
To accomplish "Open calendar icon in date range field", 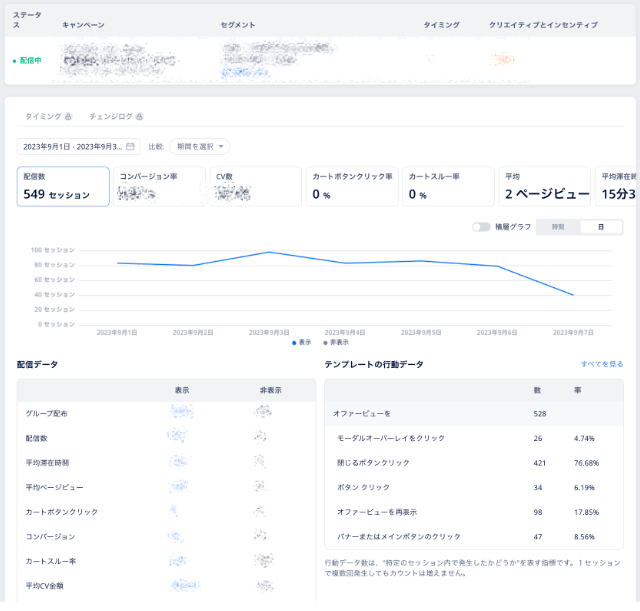I will (130, 146).
